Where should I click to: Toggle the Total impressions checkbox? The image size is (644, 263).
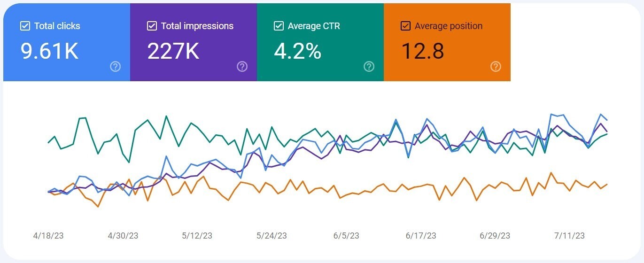(152, 26)
